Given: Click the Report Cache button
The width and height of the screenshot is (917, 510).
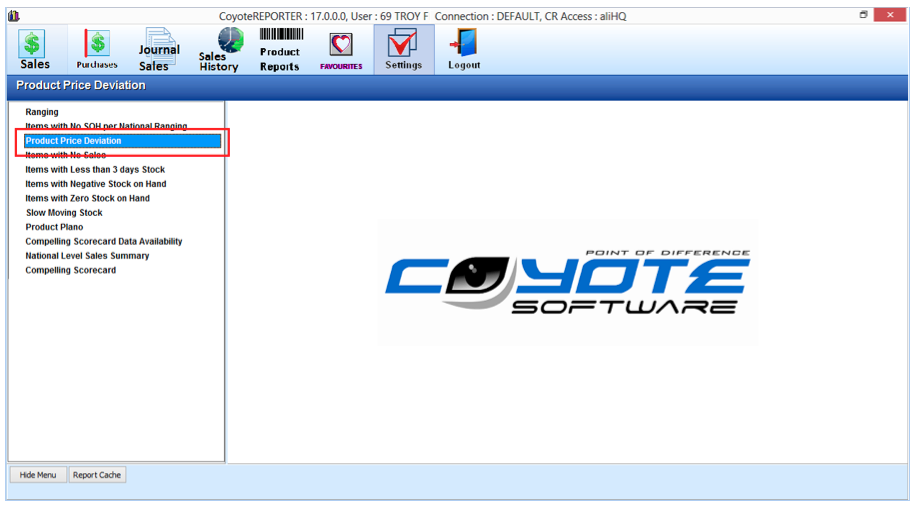Looking at the screenshot, I should click(x=97, y=475).
